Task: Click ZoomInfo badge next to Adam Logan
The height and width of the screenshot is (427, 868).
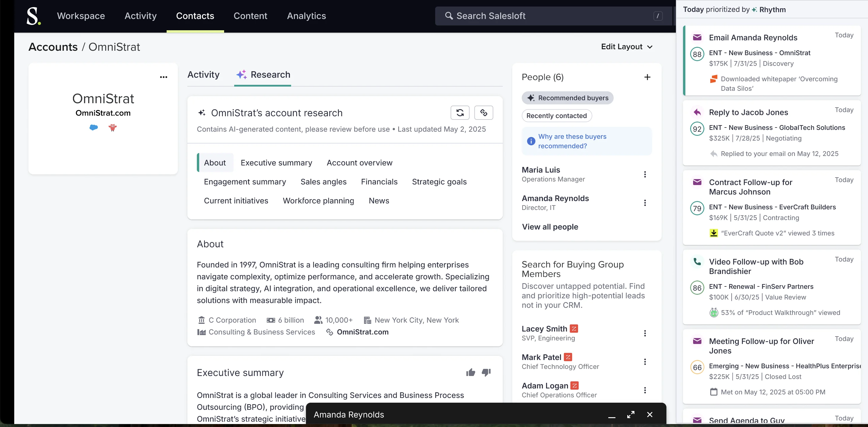Action: click(x=575, y=385)
